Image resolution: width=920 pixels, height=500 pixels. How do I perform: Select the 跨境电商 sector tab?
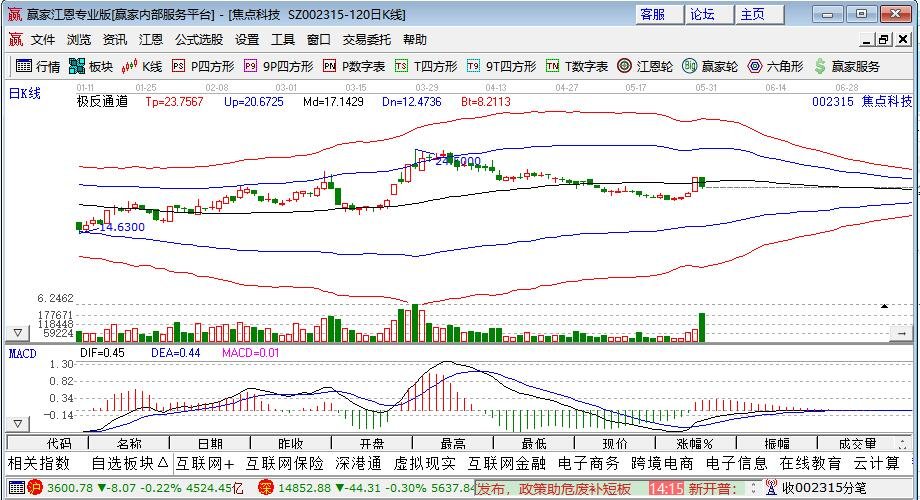click(662, 464)
